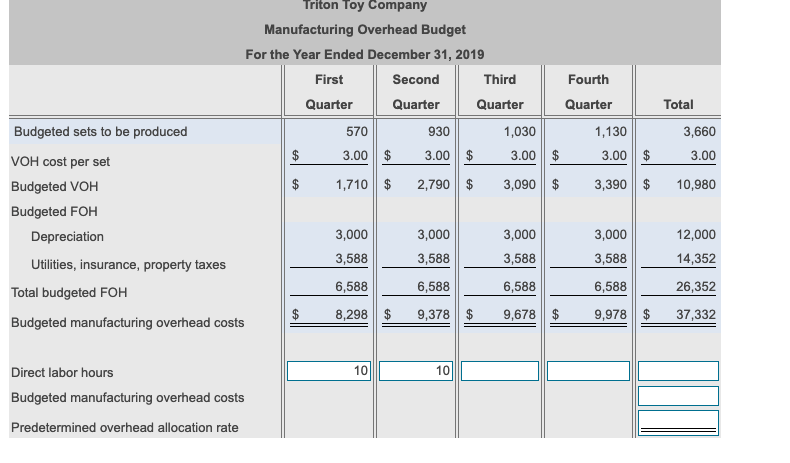
Task: Select the 'VOH cost per set' label
Action: (60, 162)
